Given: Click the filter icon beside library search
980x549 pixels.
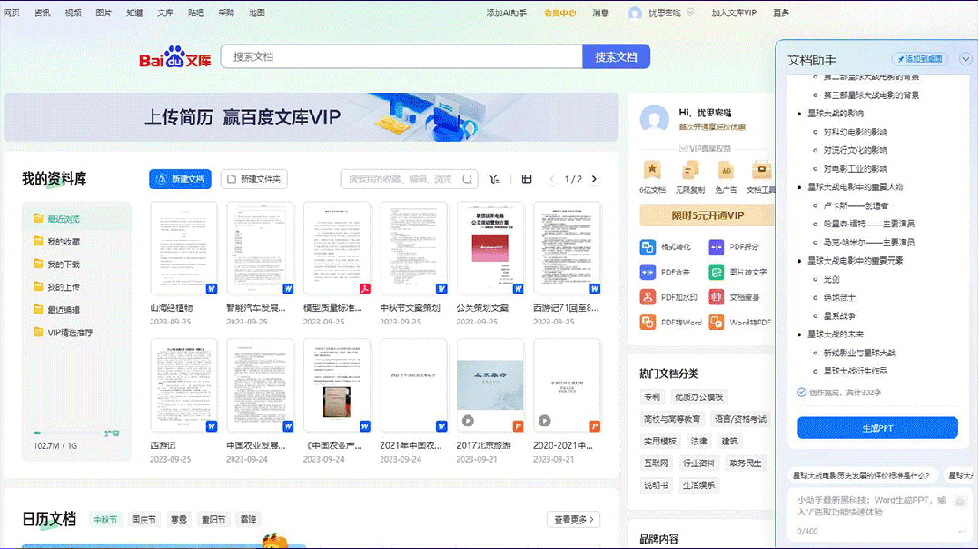Looking at the screenshot, I should click(494, 179).
